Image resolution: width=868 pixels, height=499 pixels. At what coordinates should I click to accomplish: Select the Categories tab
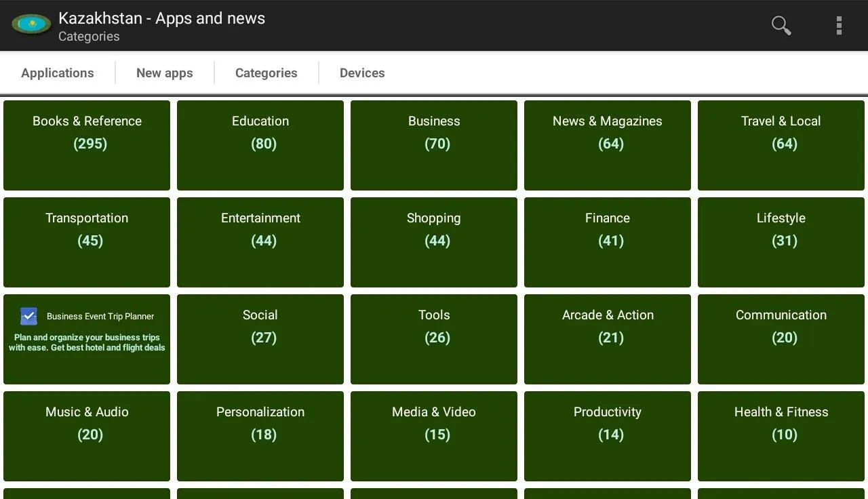[267, 73]
